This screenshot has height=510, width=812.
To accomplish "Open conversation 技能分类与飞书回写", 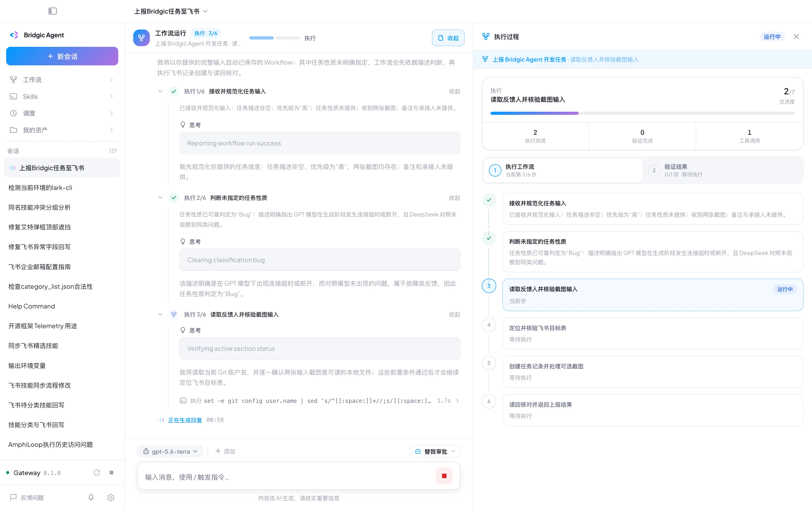I will tap(62, 425).
